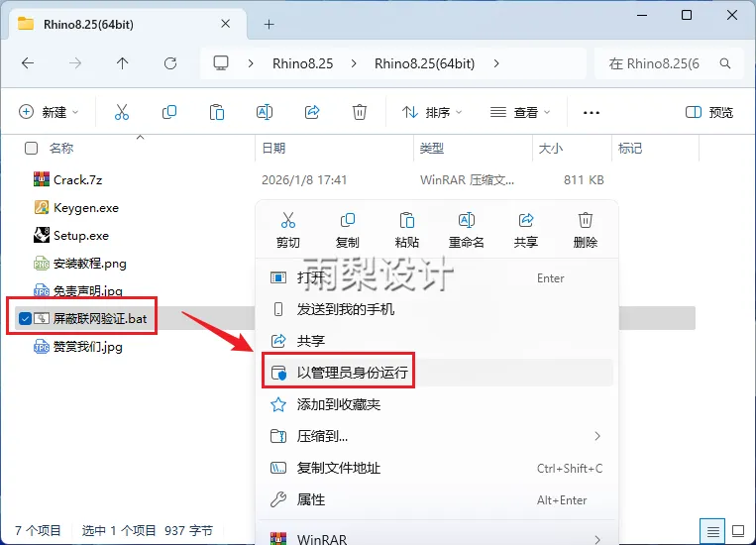Choose 以管理员身份运行
The width and height of the screenshot is (756, 545).
tap(437, 373)
